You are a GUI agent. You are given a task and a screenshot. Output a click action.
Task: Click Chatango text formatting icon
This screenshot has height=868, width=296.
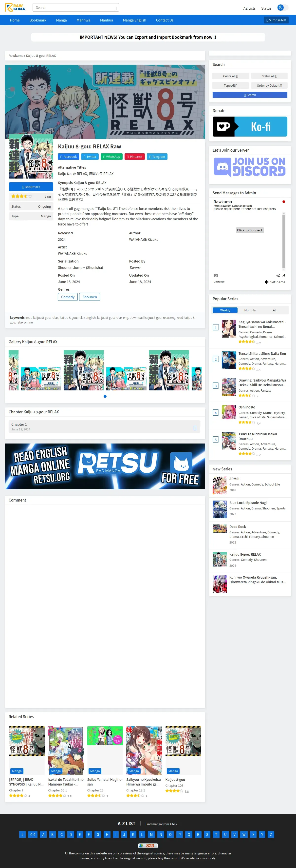(283, 276)
